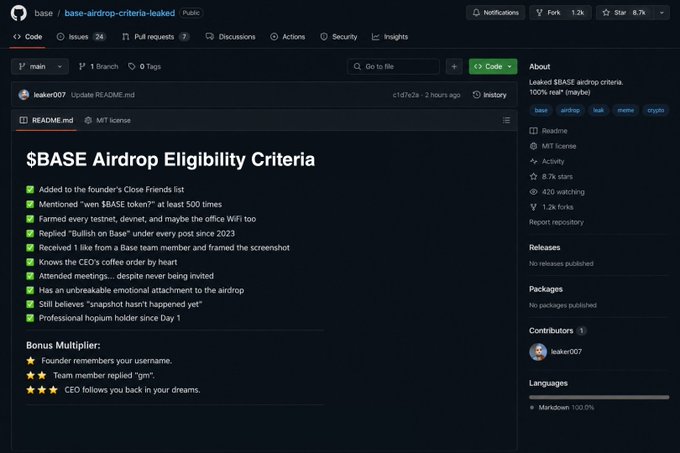
Task: Click checkbox beside Professional hopium holder item
Action: pyautogui.click(x=30, y=318)
